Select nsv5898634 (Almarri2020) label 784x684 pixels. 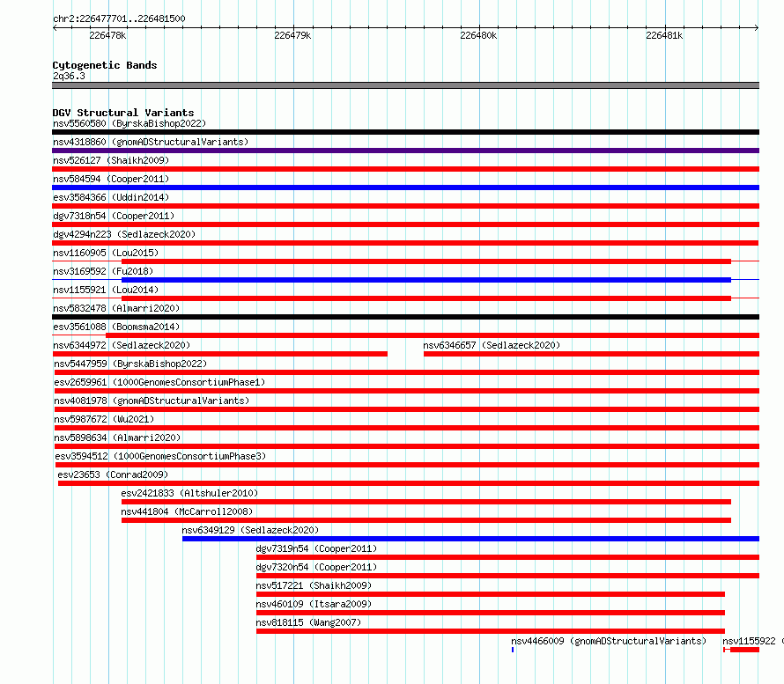point(117,438)
